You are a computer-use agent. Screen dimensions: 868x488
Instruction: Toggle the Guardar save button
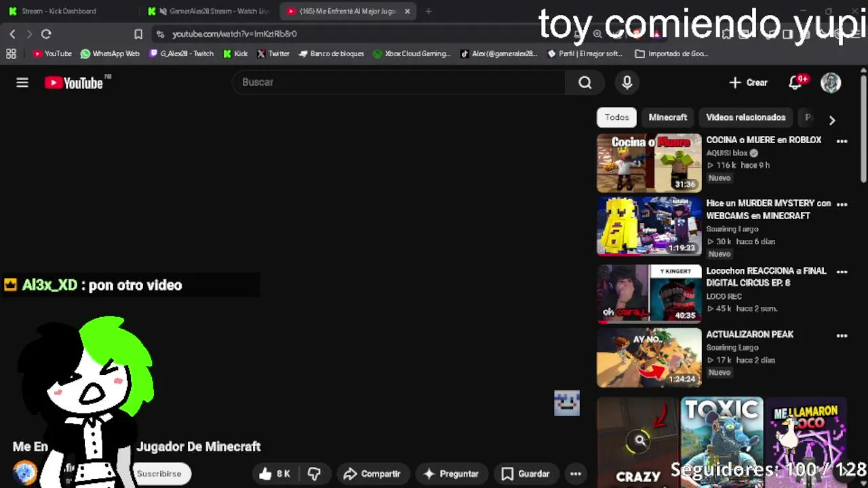click(526, 474)
